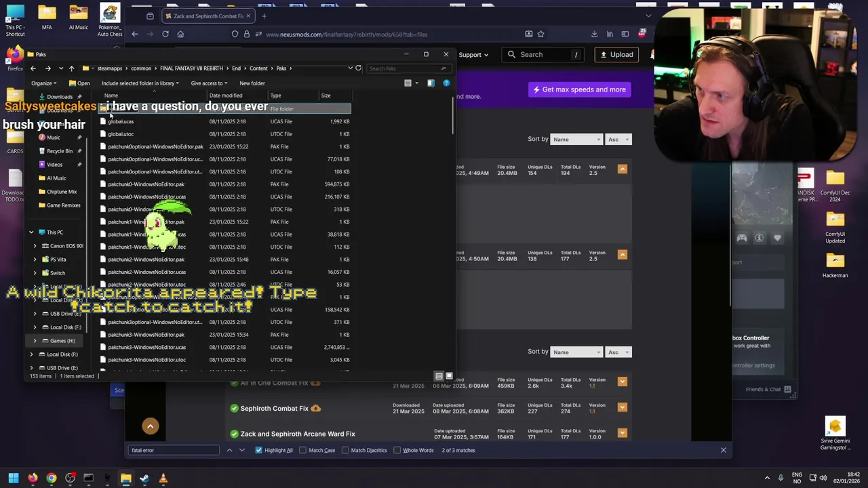Select the Zack and Sephiroth Combat Fix tab
The width and height of the screenshot is (868, 488).
208,16
